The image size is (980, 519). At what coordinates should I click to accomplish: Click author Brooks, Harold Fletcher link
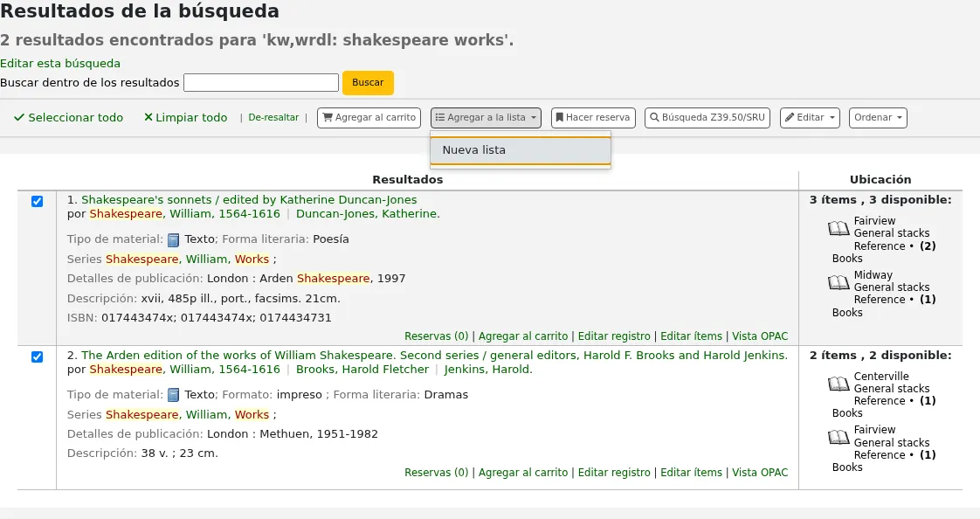pos(362,370)
